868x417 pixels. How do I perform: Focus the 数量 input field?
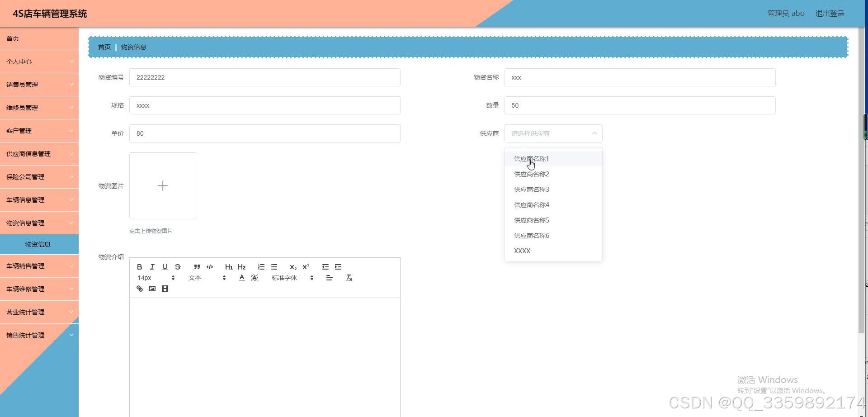pos(640,105)
